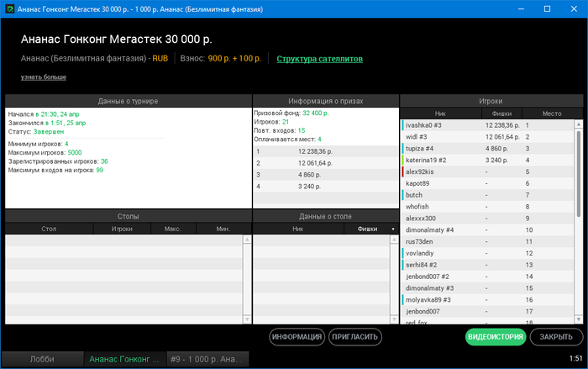The height and width of the screenshot is (369, 588).
Task: Select player jenbond007 in place 17
Action: pyautogui.click(x=487, y=312)
